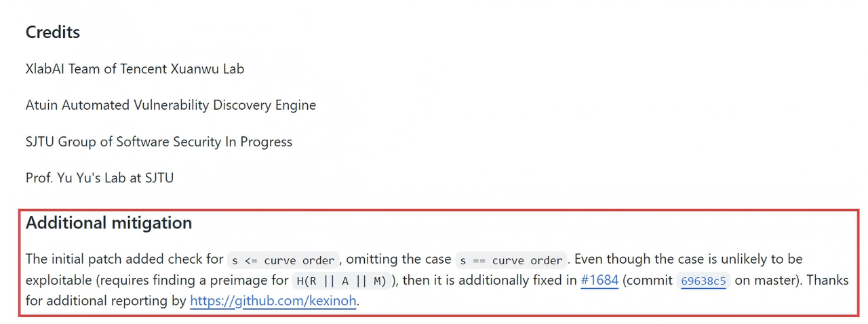Click the 's == curve order' code snippet
The width and height of the screenshot is (868, 324).
tap(511, 260)
